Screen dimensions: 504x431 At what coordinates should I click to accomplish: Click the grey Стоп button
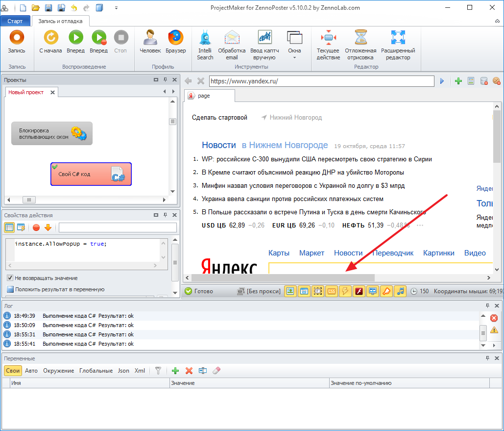[x=121, y=41]
